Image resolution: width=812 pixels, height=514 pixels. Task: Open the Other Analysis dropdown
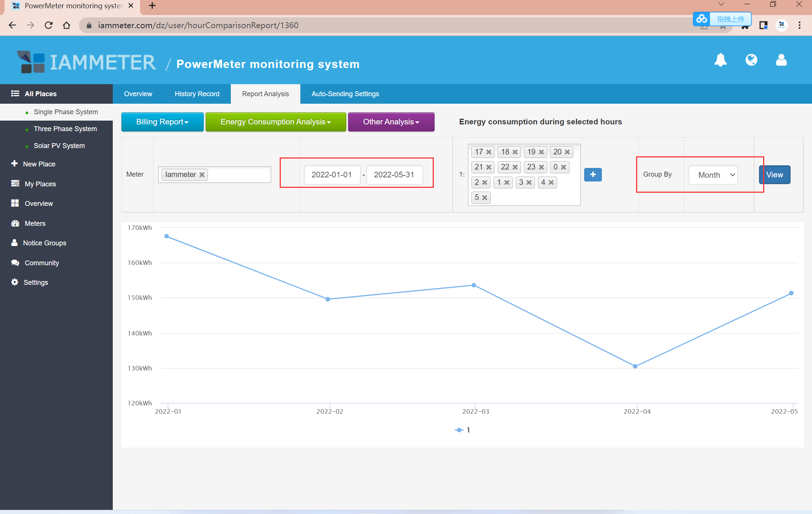[x=391, y=122]
